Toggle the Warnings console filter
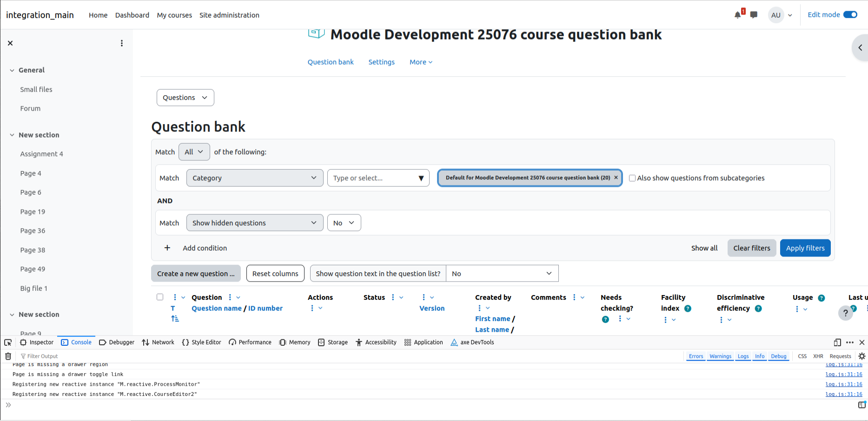The height and width of the screenshot is (421, 868). tap(721, 356)
